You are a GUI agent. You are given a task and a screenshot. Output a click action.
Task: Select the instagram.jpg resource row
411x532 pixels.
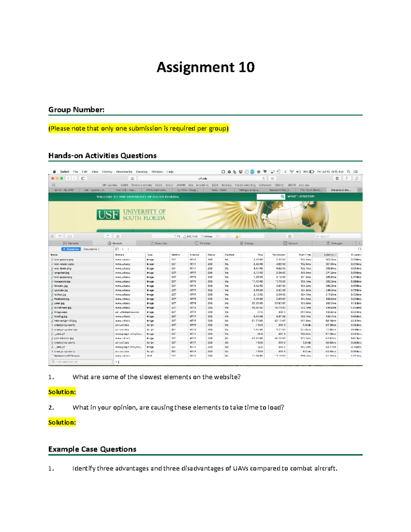[x=206, y=282]
